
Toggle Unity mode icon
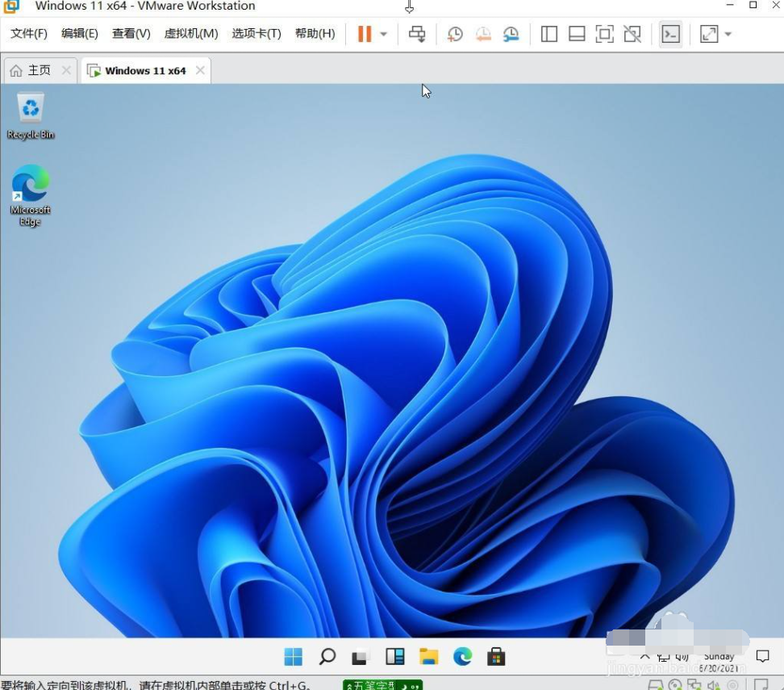(x=632, y=34)
